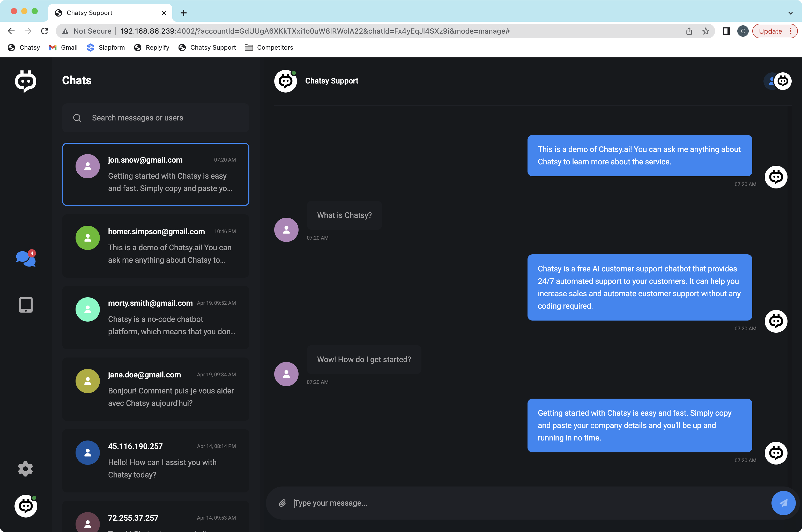This screenshot has width=802, height=532.
Task: Click the Update button in Chrome
Action: (770, 31)
